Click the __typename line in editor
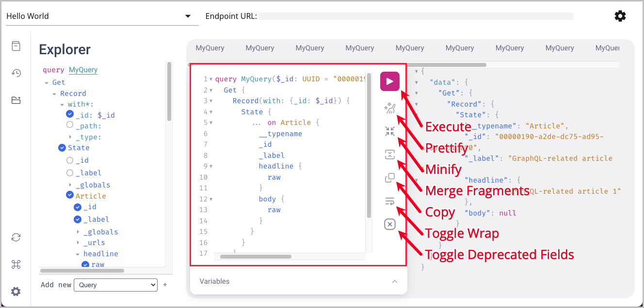The height and width of the screenshot is (308, 644). (x=280, y=134)
